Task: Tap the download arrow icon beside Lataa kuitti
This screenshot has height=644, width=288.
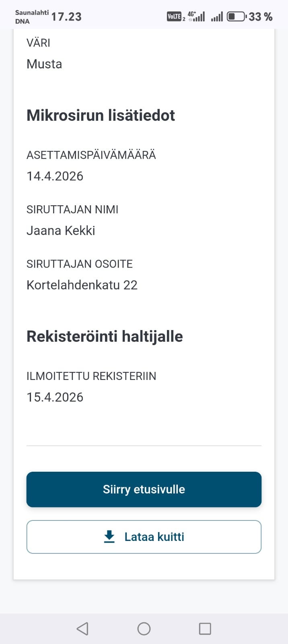Action: [109, 537]
